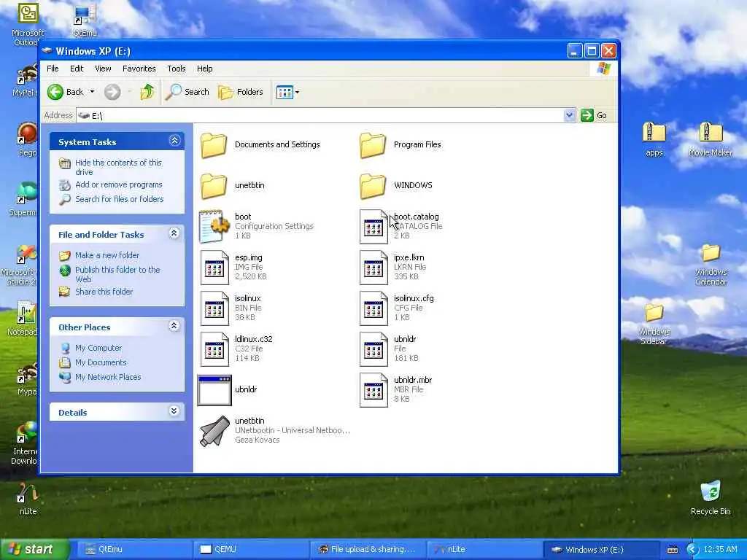Viewport: 747px width, 560px height.
Task: Click the nLite desktop shortcut
Action: [x=28, y=499]
